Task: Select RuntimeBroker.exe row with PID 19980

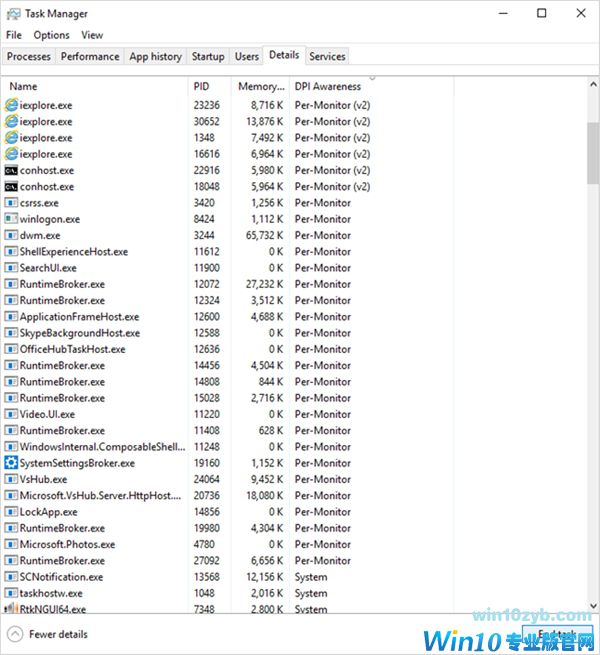Action: tap(229, 528)
